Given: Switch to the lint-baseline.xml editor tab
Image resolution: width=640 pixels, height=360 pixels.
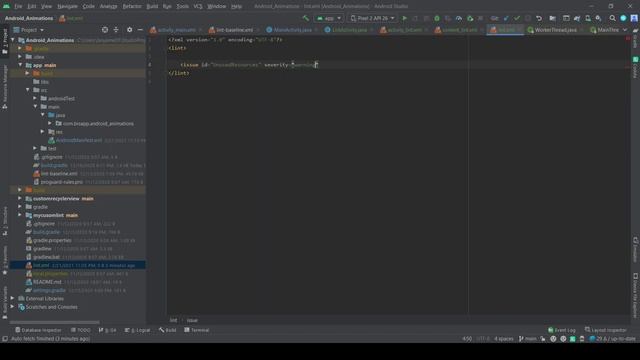Looking at the screenshot, I should pyautogui.click(x=234, y=30).
